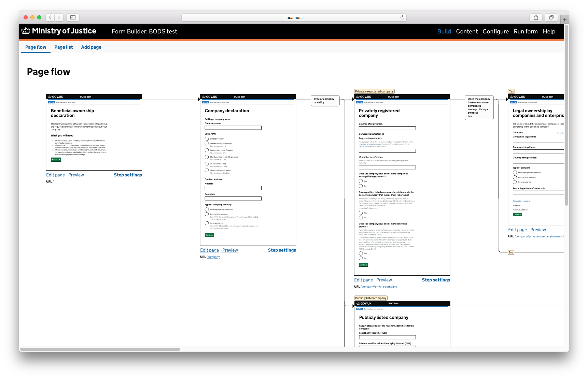Click Type of company or entity branch box
The height and width of the screenshot is (379, 588).
pyautogui.click(x=325, y=101)
